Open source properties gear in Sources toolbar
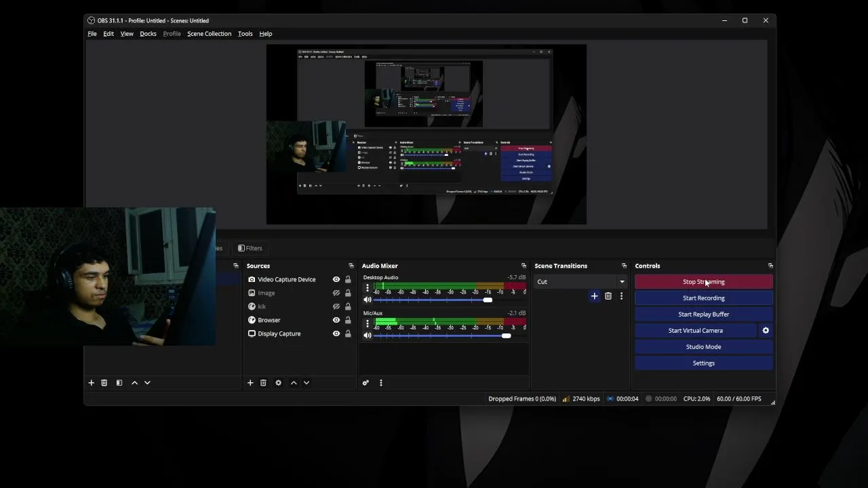 278,383
